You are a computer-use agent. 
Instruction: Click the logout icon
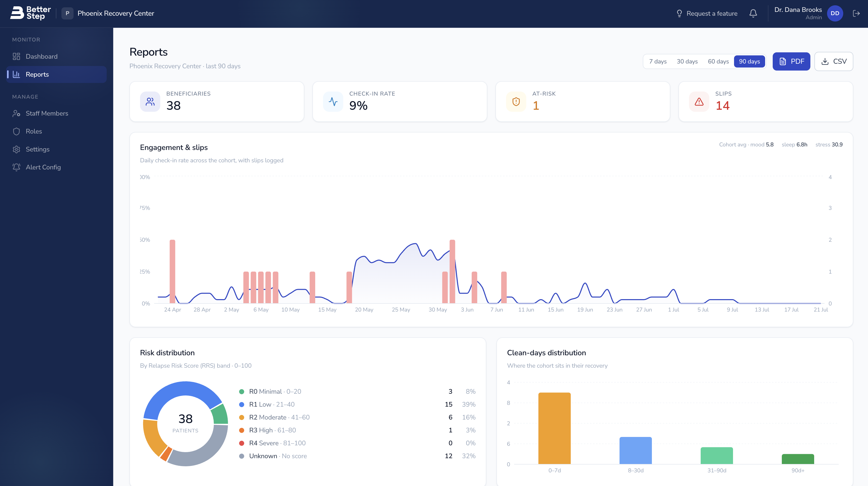tap(856, 13)
